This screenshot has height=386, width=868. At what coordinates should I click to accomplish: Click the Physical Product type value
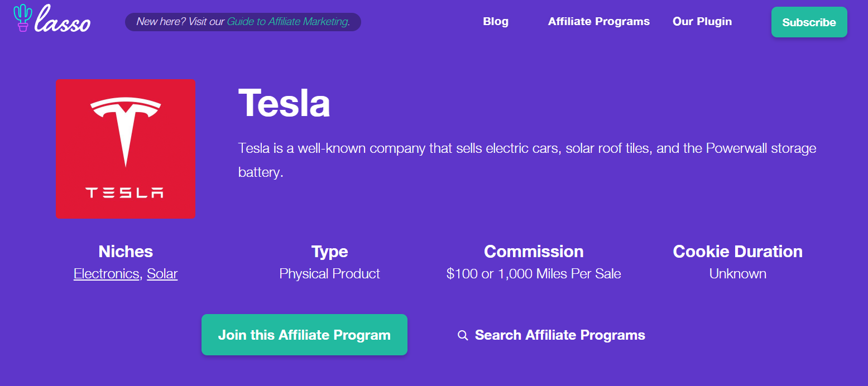point(329,274)
